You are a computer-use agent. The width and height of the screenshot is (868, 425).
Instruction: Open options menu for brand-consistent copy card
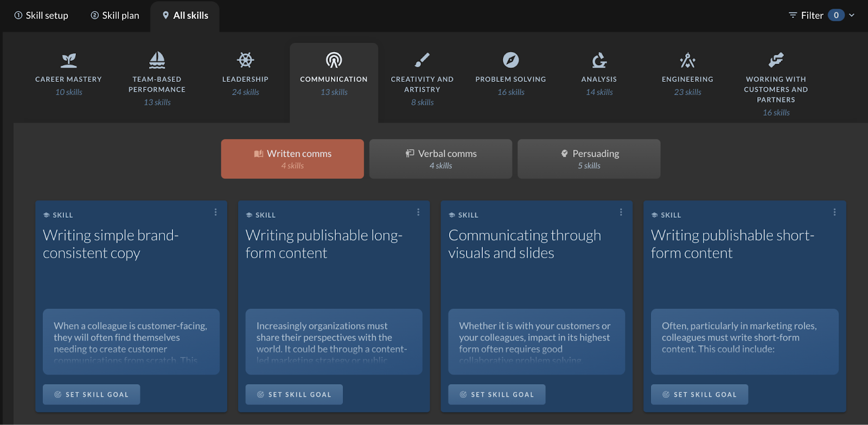click(215, 212)
